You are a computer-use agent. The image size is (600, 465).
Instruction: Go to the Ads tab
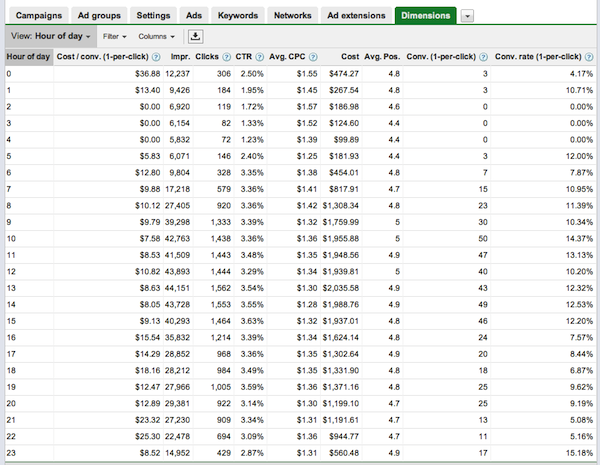pyautogui.click(x=194, y=16)
